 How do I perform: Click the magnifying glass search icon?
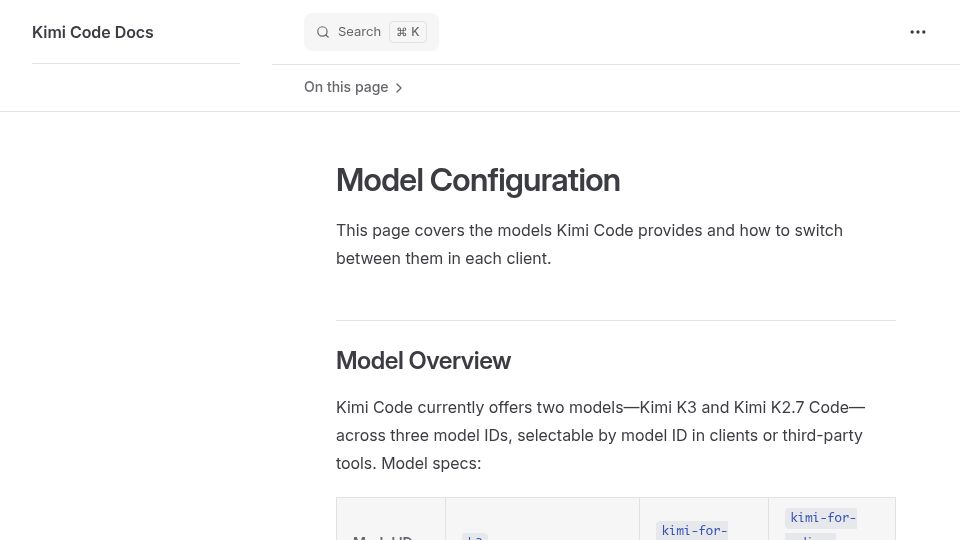pyautogui.click(x=323, y=32)
